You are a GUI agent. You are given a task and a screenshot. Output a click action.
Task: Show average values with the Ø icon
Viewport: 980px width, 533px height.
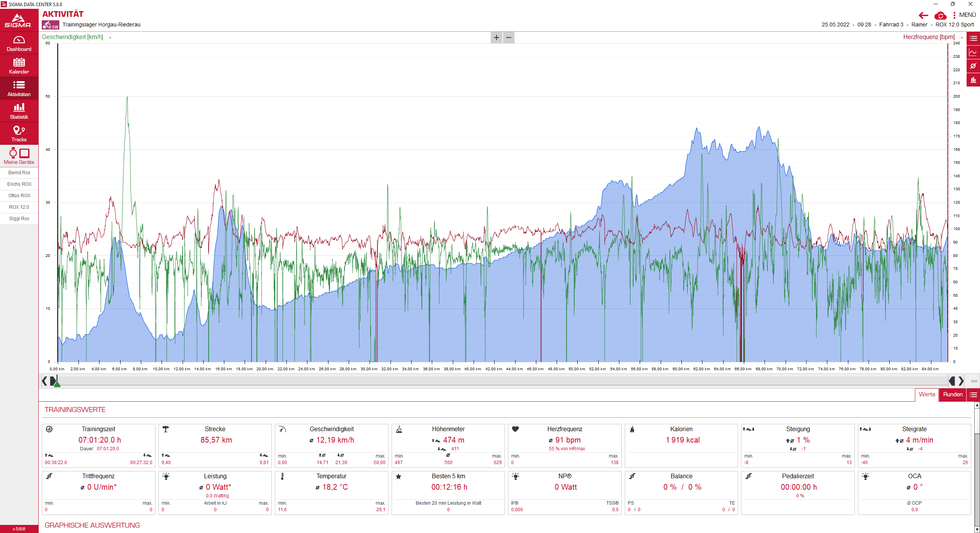pos(973,66)
